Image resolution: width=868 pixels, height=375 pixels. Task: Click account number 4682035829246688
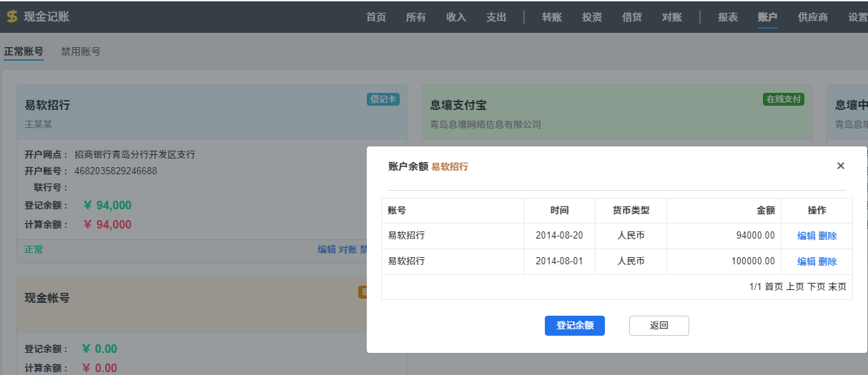pos(116,171)
